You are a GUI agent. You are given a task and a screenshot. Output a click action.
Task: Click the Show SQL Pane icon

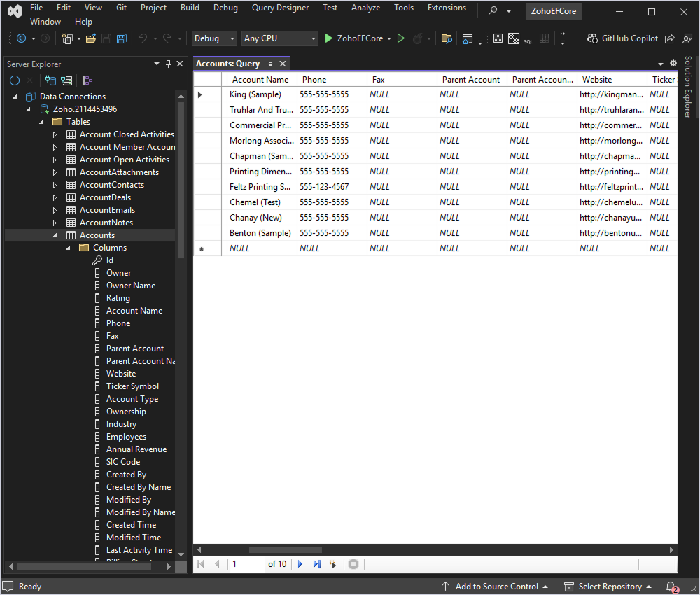pos(529,39)
